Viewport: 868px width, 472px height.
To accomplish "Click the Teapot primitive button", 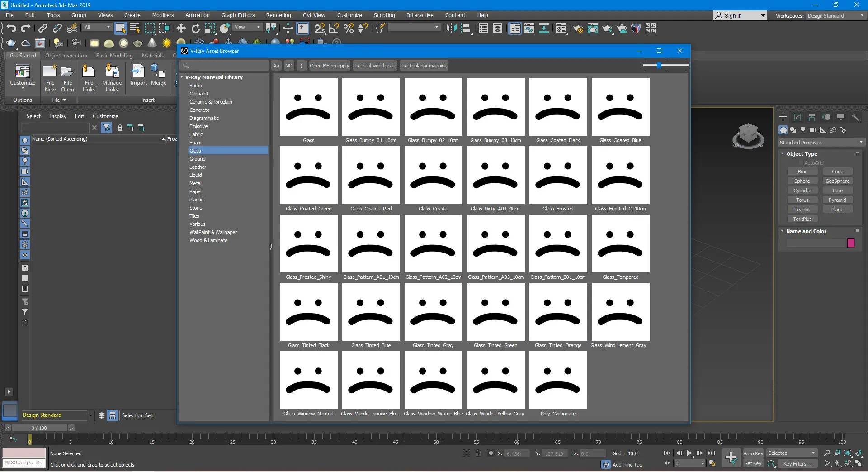I will pos(802,210).
